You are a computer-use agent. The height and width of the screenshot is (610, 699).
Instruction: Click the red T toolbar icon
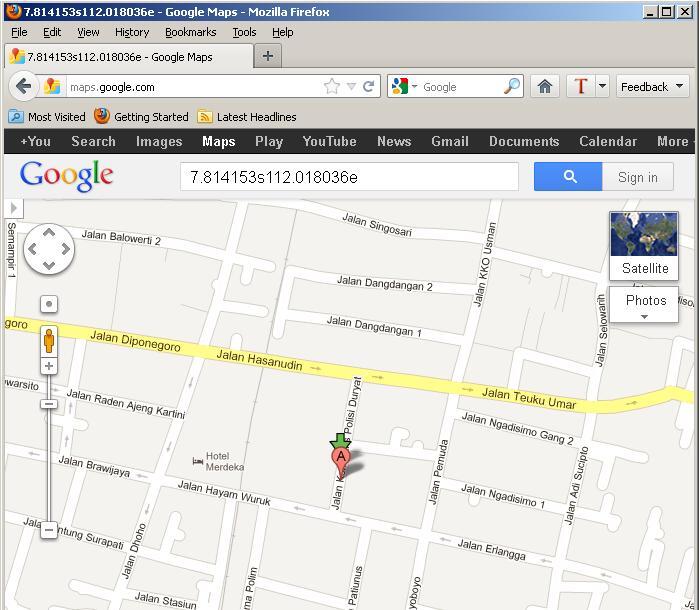click(x=581, y=86)
